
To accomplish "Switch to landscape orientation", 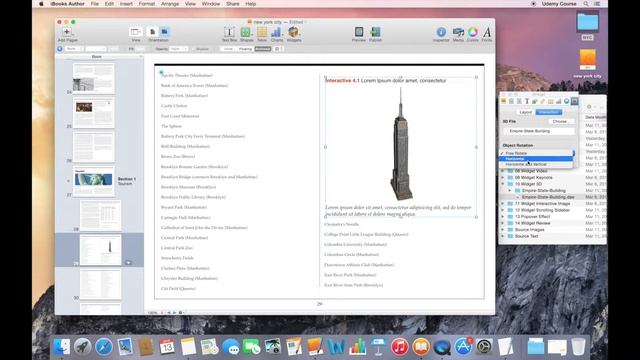I will click(164, 32).
